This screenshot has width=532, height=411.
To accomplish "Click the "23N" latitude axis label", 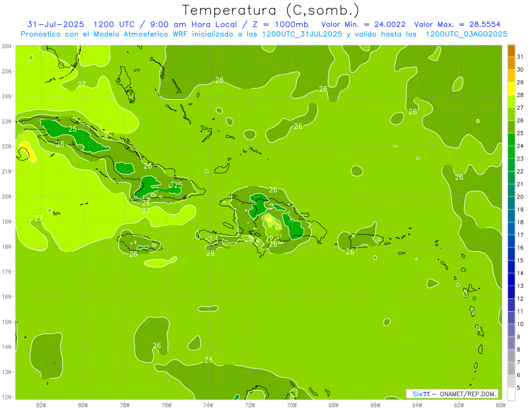I will 6,121.
